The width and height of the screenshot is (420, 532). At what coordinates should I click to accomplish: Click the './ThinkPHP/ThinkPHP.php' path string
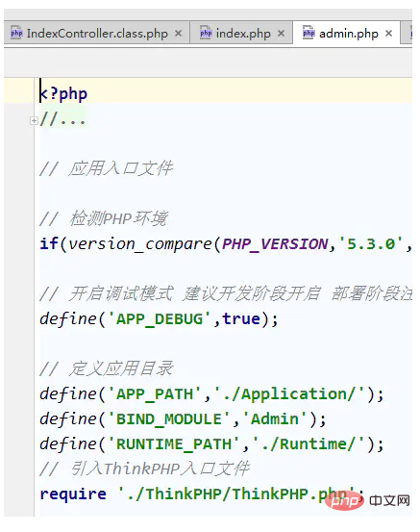point(236,494)
